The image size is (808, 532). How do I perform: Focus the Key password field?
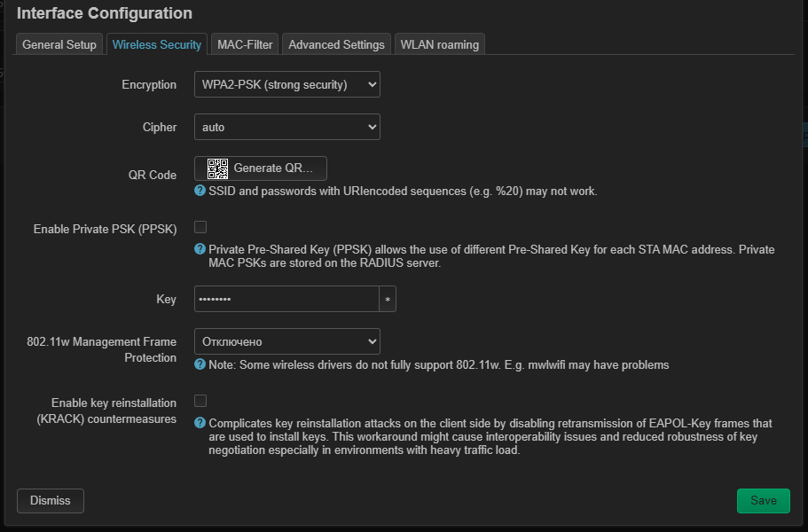(286, 299)
